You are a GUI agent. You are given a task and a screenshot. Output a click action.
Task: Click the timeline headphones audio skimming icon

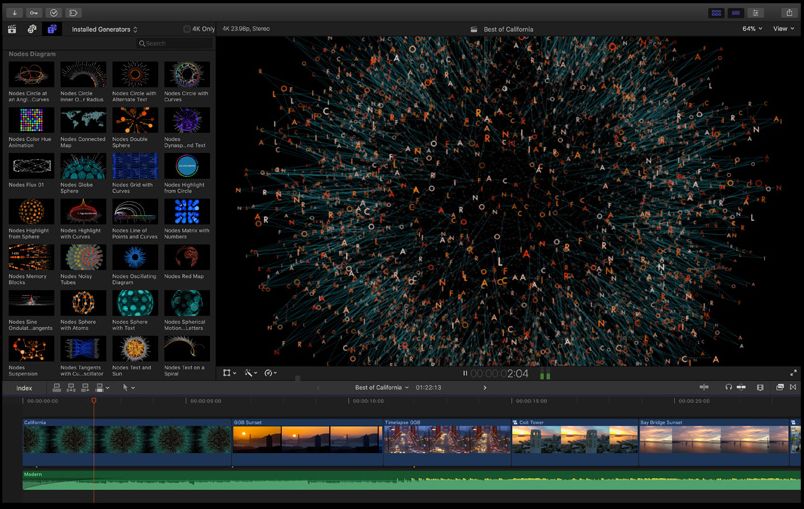point(729,387)
